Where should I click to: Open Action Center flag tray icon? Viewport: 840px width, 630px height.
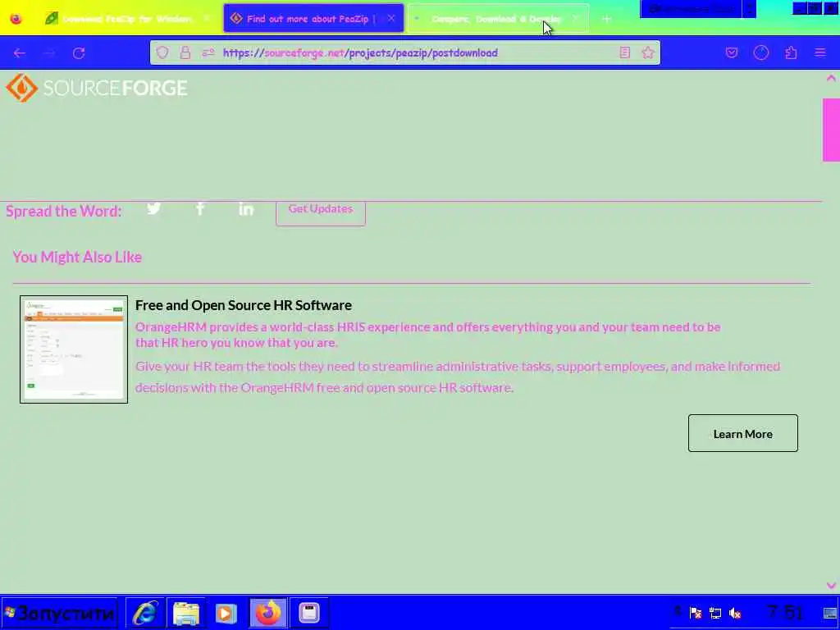(696, 613)
